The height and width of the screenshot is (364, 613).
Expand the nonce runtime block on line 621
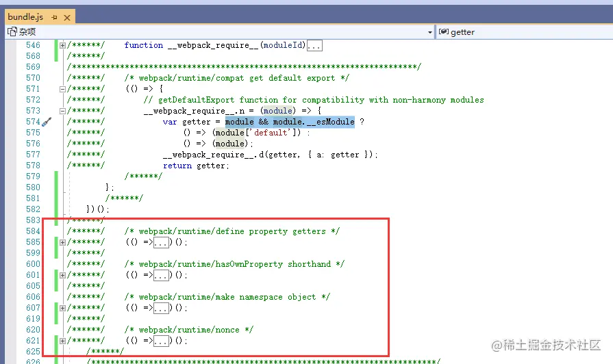pyautogui.click(x=62, y=341)
